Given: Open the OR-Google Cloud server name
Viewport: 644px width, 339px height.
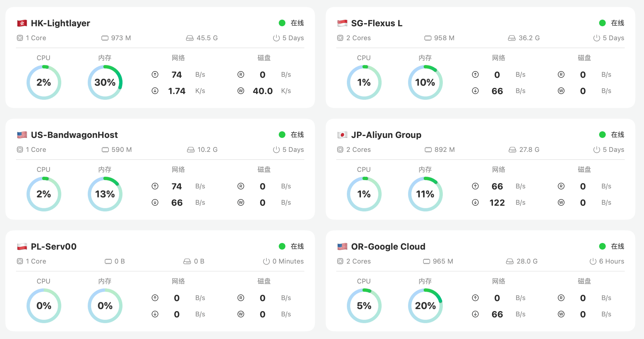Looking at the screenshot, I should click(388, 247).
